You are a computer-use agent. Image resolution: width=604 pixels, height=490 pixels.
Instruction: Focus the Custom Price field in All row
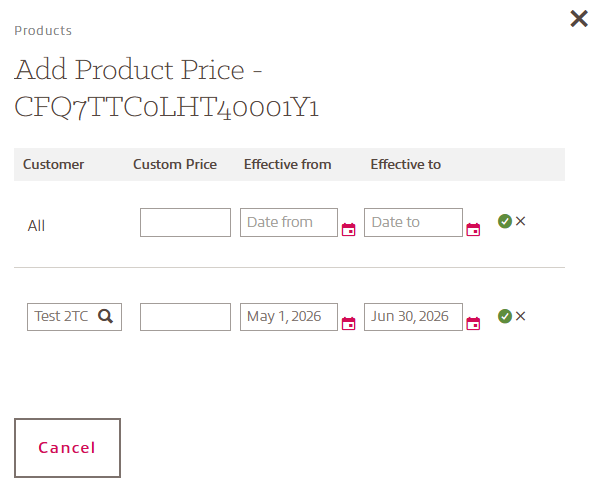tap(185, 222)
